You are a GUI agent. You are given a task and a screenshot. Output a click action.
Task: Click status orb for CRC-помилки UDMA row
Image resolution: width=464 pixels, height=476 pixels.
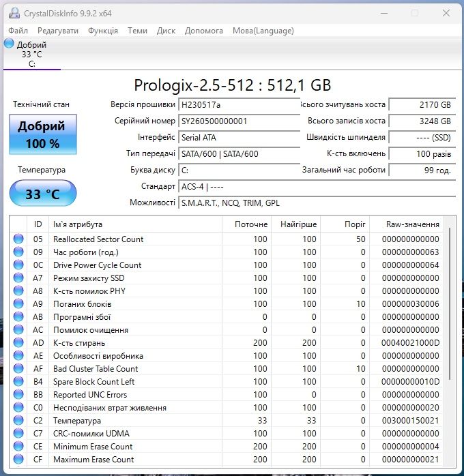click(x=18, y=433)
